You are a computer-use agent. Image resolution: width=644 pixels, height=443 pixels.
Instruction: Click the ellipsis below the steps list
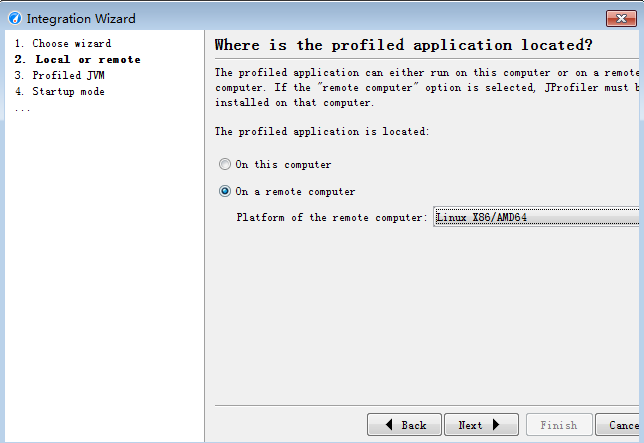click(x=22, y=110)
